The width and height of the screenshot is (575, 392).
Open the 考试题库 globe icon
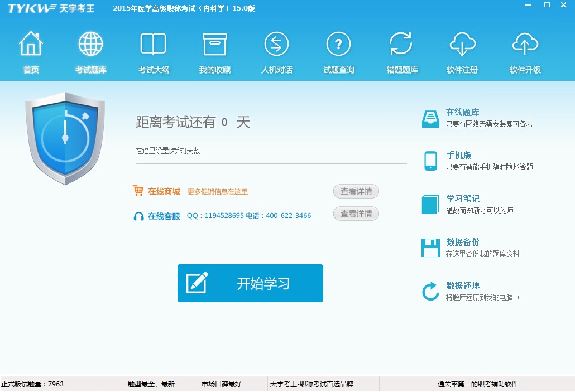[x=91, y=45]
